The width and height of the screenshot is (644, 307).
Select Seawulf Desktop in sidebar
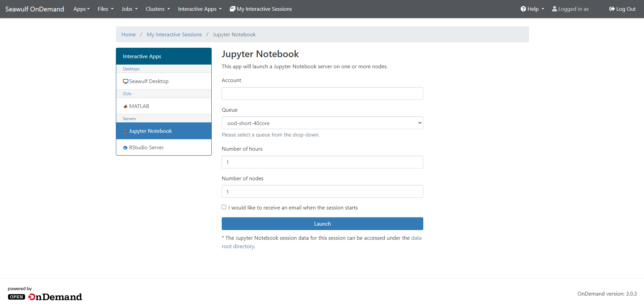point(164,81)
